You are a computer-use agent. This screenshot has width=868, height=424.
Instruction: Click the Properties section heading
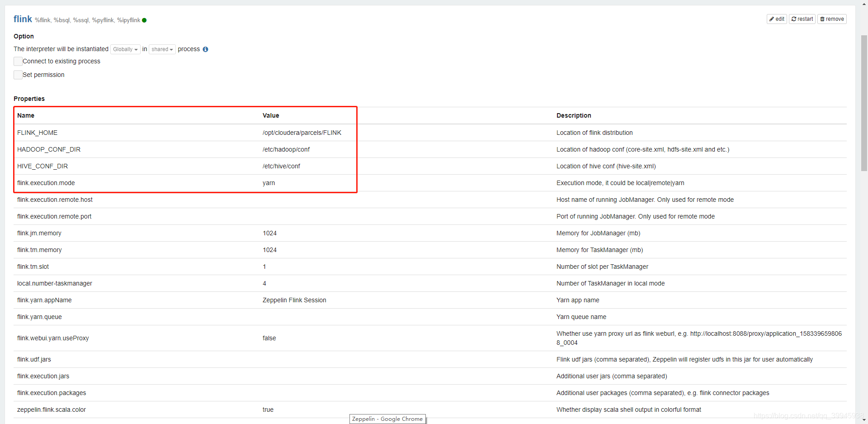click(29, 99)
